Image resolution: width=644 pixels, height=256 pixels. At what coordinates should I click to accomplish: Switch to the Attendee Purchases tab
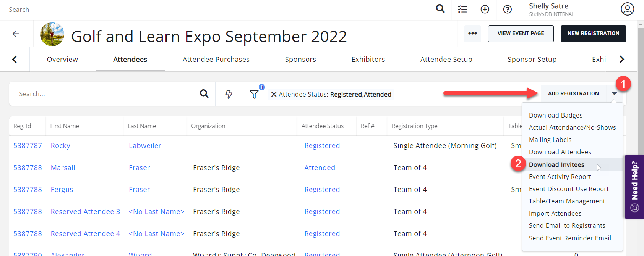(x=216, y=60)
